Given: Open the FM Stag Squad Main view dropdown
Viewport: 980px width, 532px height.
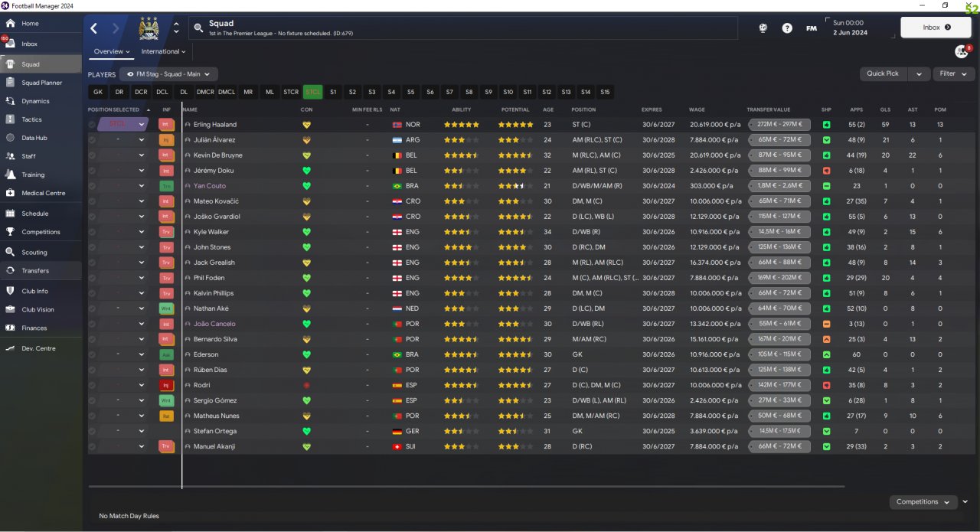Looking at the screenshot, I should 168,74.
